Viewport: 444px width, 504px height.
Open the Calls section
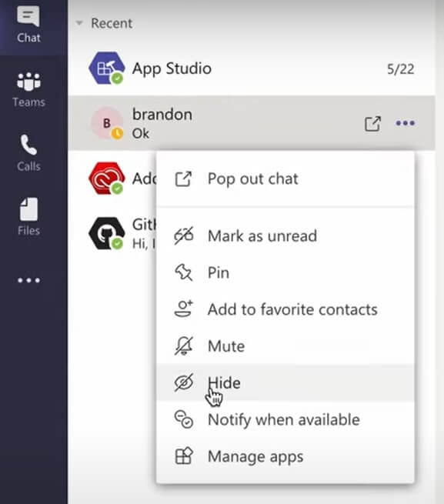28,153
